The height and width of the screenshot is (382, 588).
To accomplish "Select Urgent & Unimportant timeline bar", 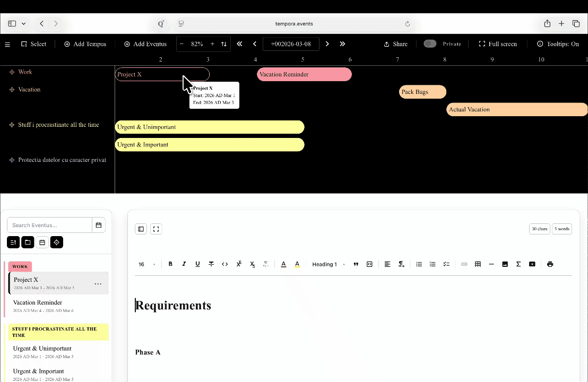I will point(210,127).
